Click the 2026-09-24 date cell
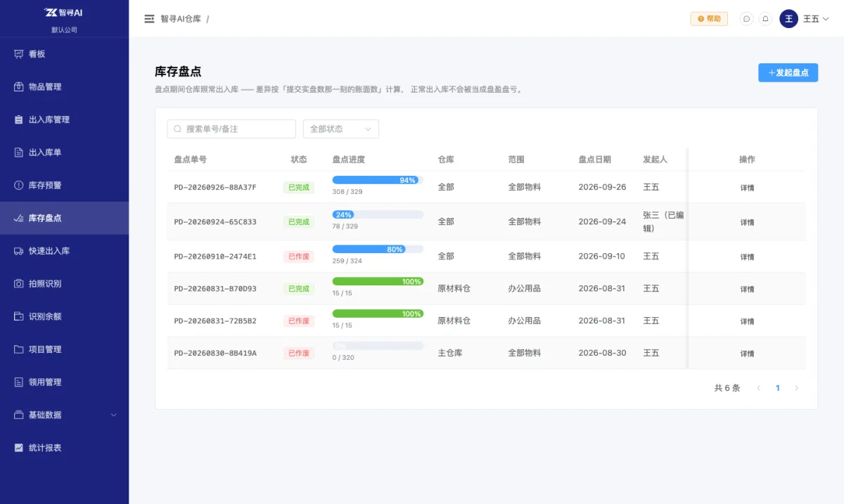Screen dimensions: 844x504 coord(602,221)
